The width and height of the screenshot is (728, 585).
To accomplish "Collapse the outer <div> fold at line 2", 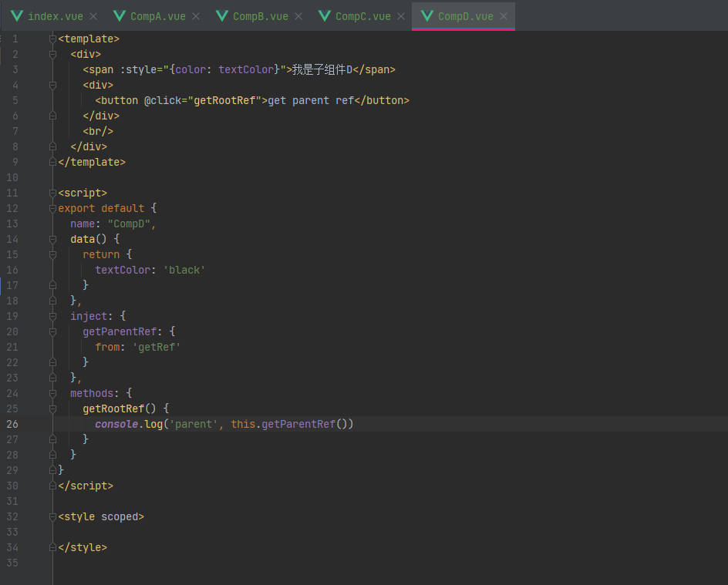I will coord(53,54).
